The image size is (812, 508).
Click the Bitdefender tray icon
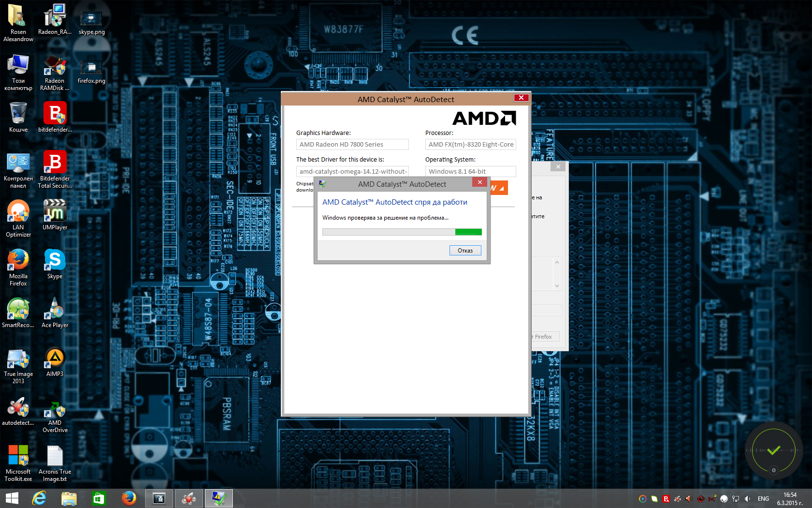666,499
